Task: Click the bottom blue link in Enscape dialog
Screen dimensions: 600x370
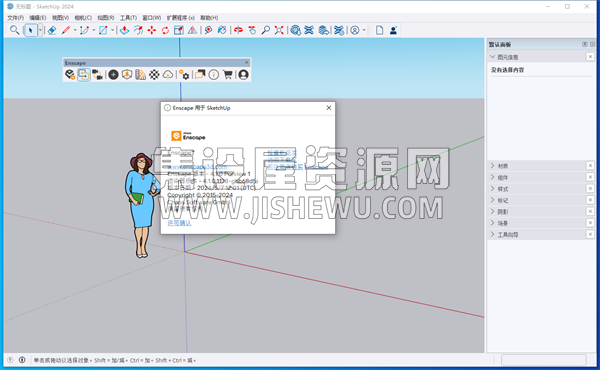Action: tap(179, 223)
